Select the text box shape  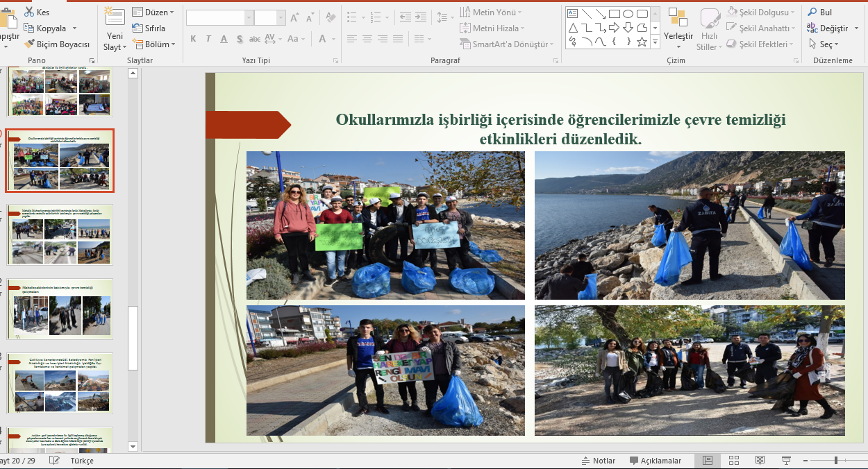[573, 13]
